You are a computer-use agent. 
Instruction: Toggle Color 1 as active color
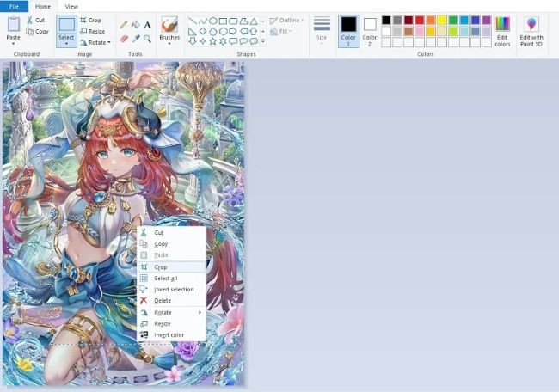pos(348,30)
